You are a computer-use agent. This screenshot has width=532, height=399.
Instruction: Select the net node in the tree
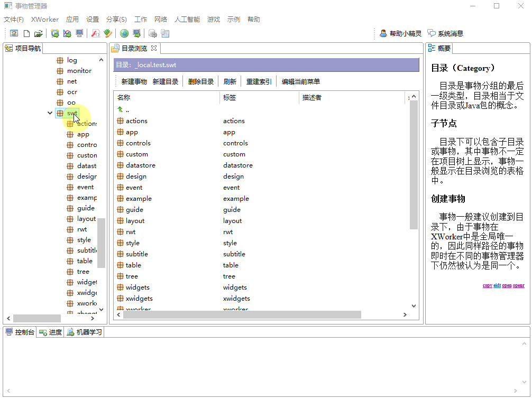[71, 81]
